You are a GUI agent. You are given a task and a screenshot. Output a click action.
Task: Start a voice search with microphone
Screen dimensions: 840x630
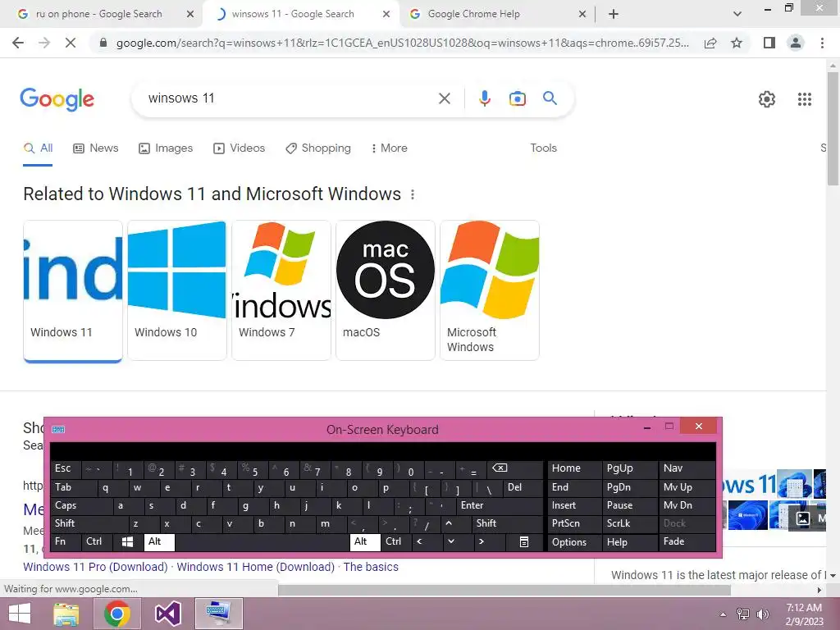pos(484,98)
